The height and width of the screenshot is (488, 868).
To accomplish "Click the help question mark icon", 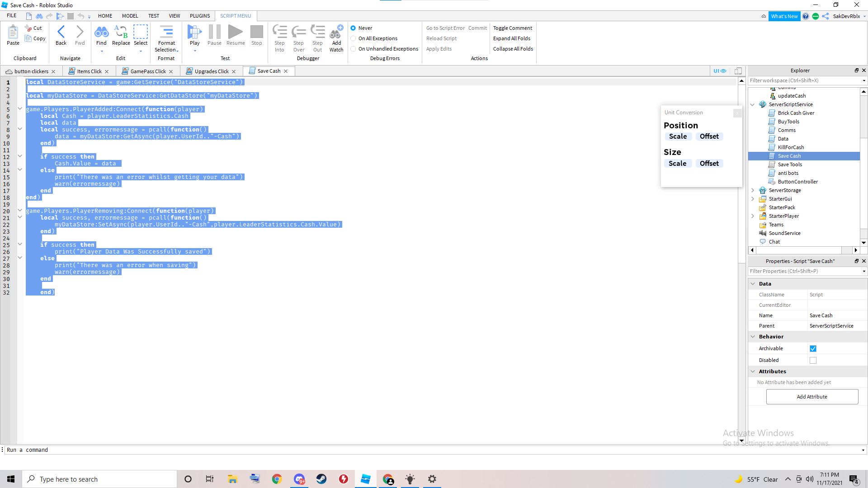I will click(x=806, y=16).
